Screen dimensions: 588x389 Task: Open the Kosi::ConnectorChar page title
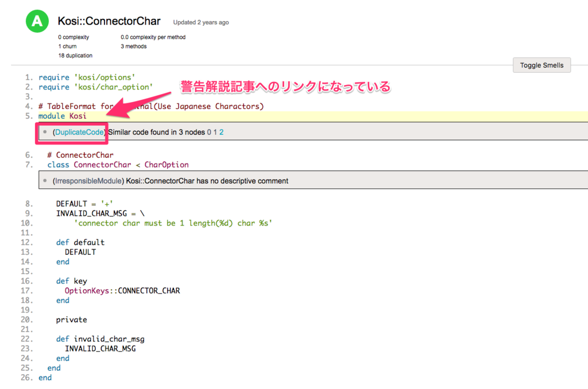(x=109, y=21)
